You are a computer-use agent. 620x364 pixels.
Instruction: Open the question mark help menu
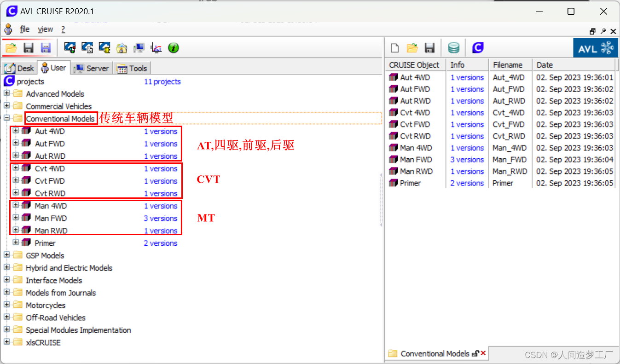[63, 29]
